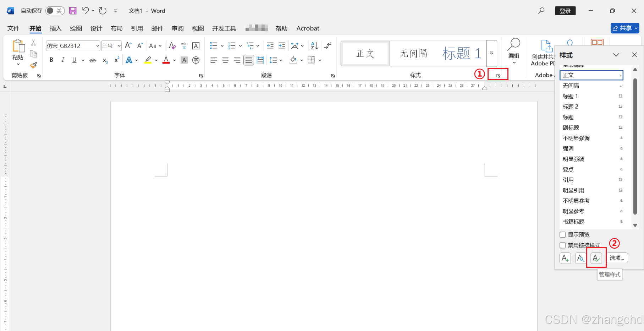Image resolution: width=644 pixels, height=331 pixels.
Task: Align text right
Action: coord(237,60)
